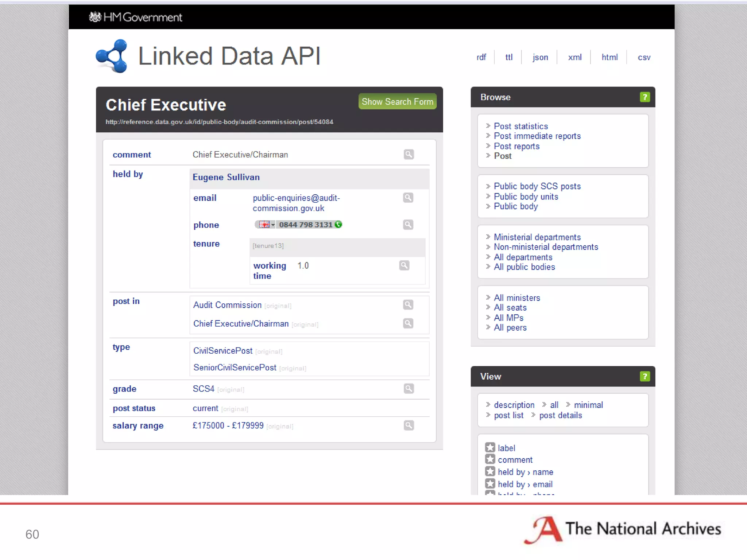Expand Post statistics browse entry
Viewport: 747px width, 560px height.
click(x=520, y=126)
